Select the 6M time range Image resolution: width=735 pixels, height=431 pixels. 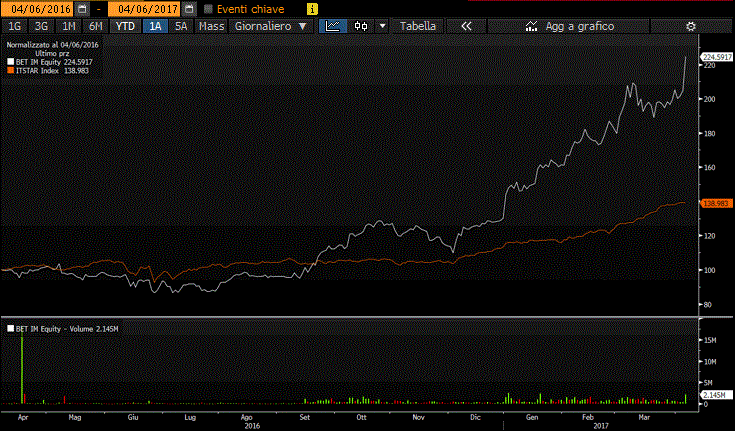[95, 26]
